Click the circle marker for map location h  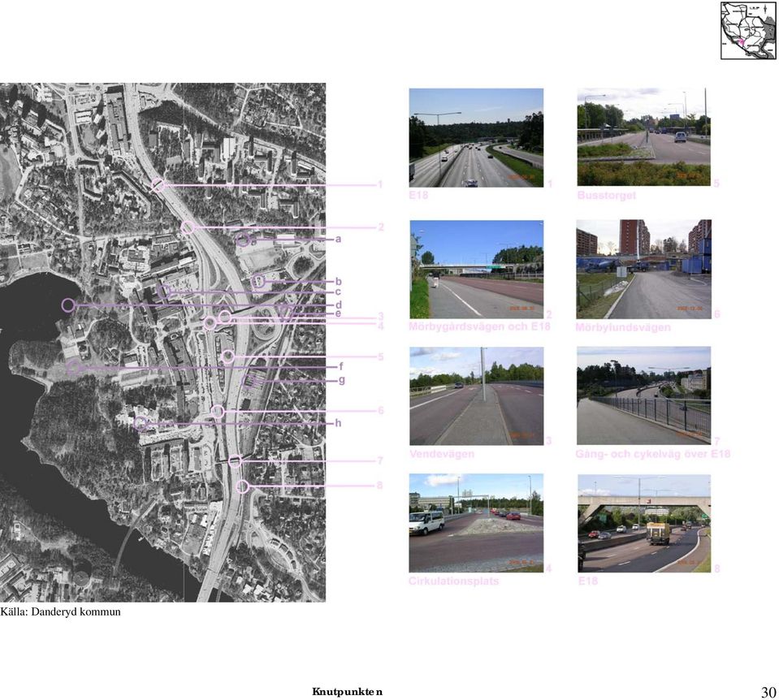pos(141,423)
